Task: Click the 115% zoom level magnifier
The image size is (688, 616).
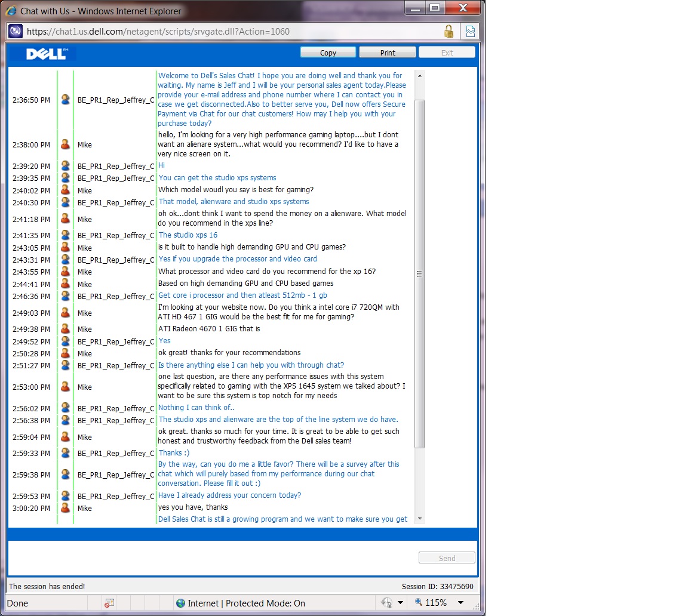Action: click(419, 602)
